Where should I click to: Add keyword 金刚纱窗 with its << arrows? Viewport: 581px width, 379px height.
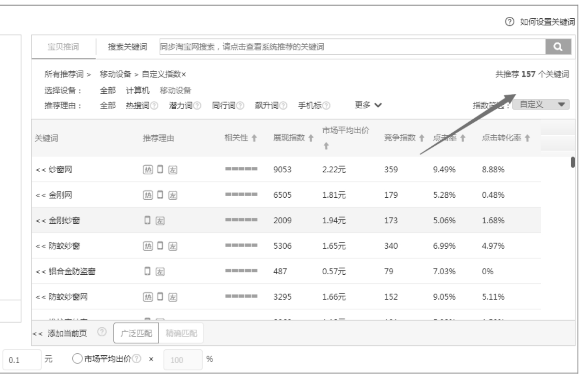click(x=41, y=221)
